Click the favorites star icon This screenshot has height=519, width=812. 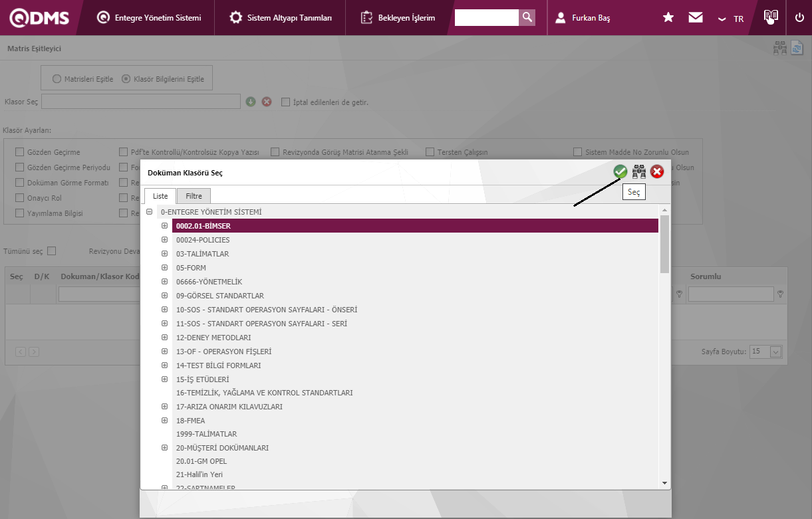[668, 18]
